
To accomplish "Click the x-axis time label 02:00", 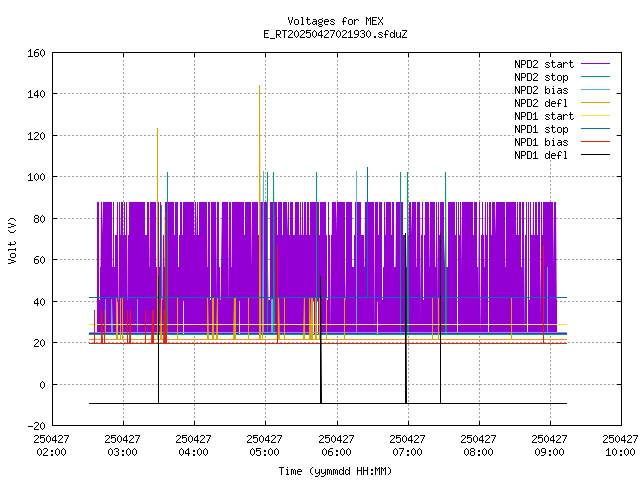I will pyautogui.click(x=51, y=453).
